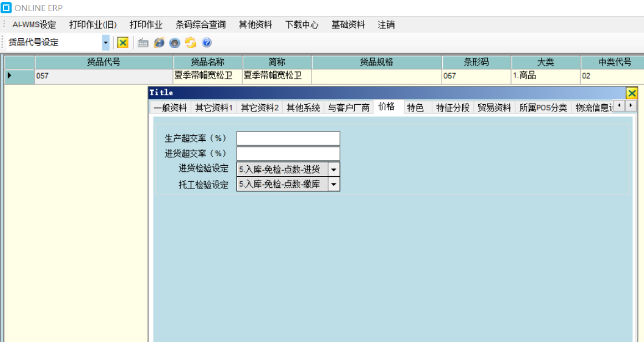
Task: Expand the 货品代号设定 dropdown
Action: point(105,43)
